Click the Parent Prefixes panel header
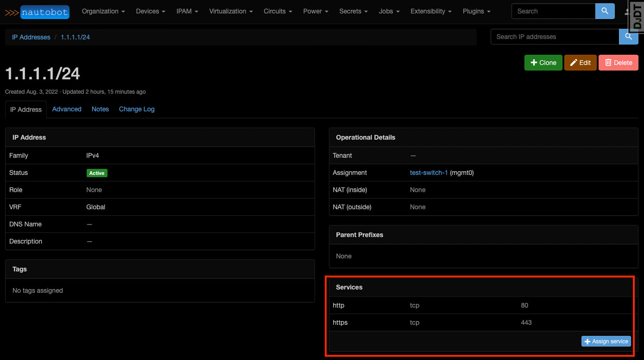 [484, 235]
